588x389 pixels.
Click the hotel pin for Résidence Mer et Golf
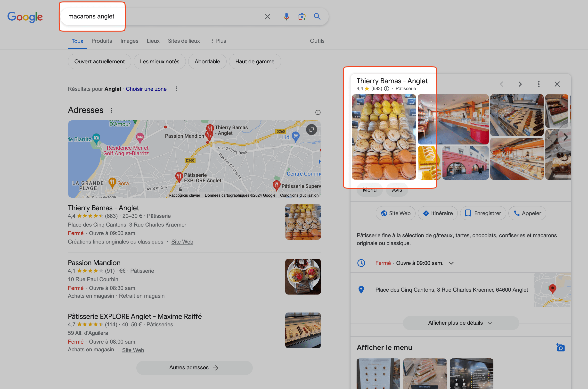(x=140, y=137)
